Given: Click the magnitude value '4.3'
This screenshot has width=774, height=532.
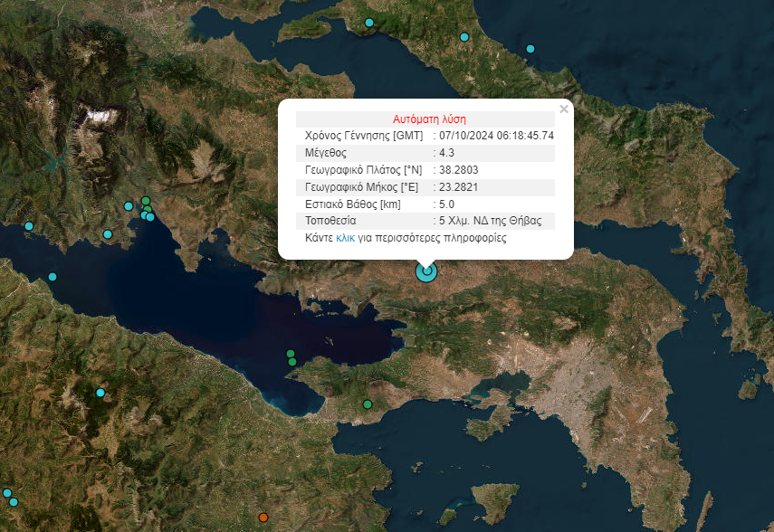Looking at the screenshot, I should point(446,153).
